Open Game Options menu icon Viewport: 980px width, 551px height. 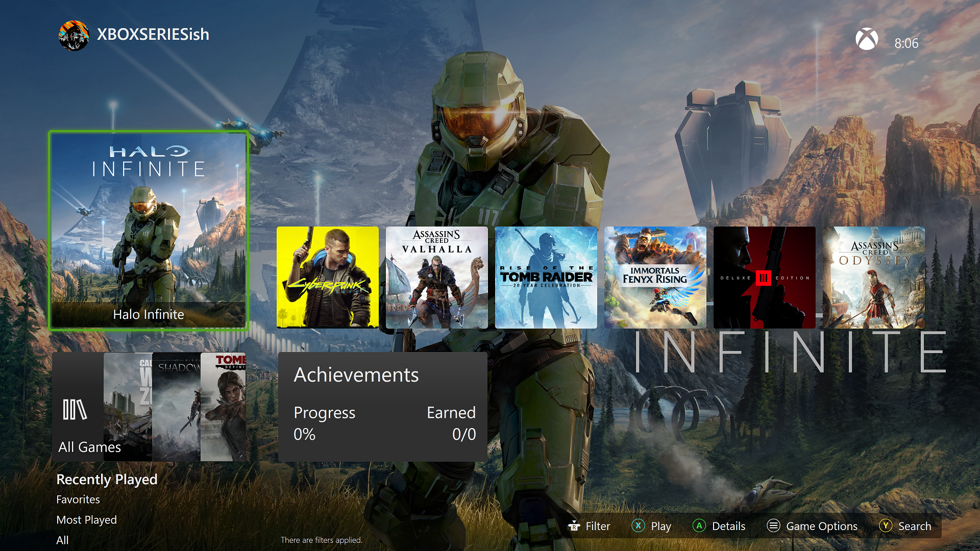pyautogui.click(x=774, y=525)
